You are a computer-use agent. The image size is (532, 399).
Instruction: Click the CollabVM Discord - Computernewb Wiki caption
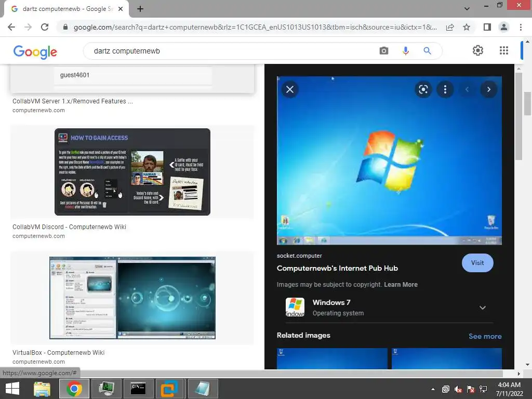69,227
